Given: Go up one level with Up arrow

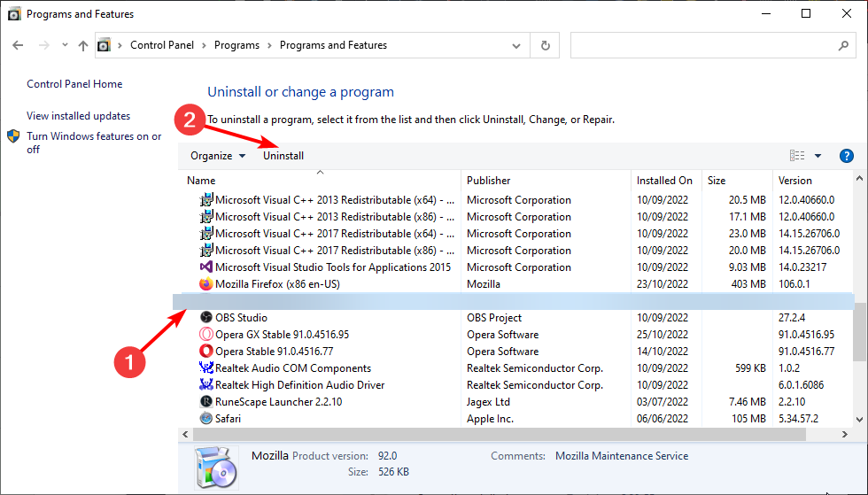Looking at the screenshot, I should [83, 45].
